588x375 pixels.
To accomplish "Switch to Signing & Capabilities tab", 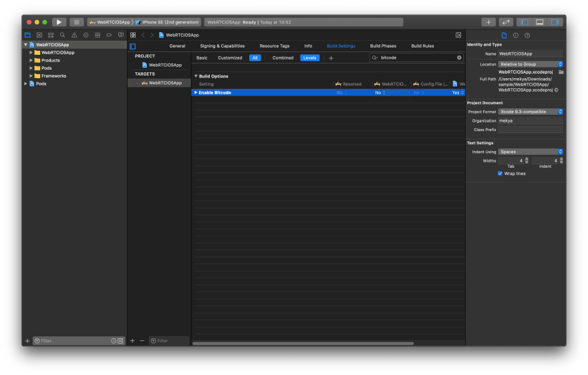I will tap(222, 45).
